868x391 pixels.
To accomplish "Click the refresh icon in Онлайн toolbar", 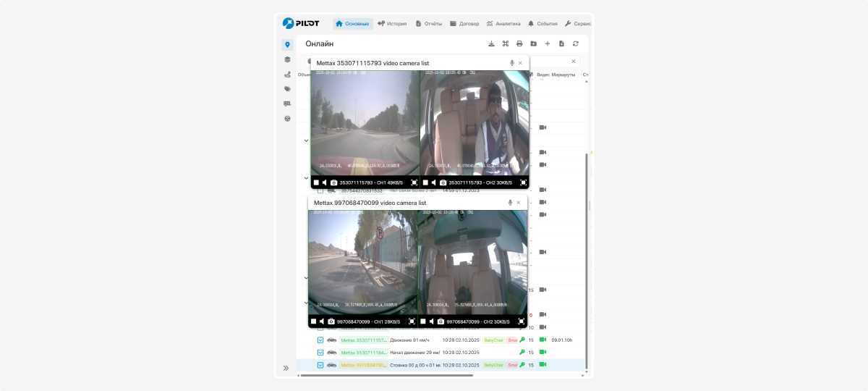I will coord(575,43).
